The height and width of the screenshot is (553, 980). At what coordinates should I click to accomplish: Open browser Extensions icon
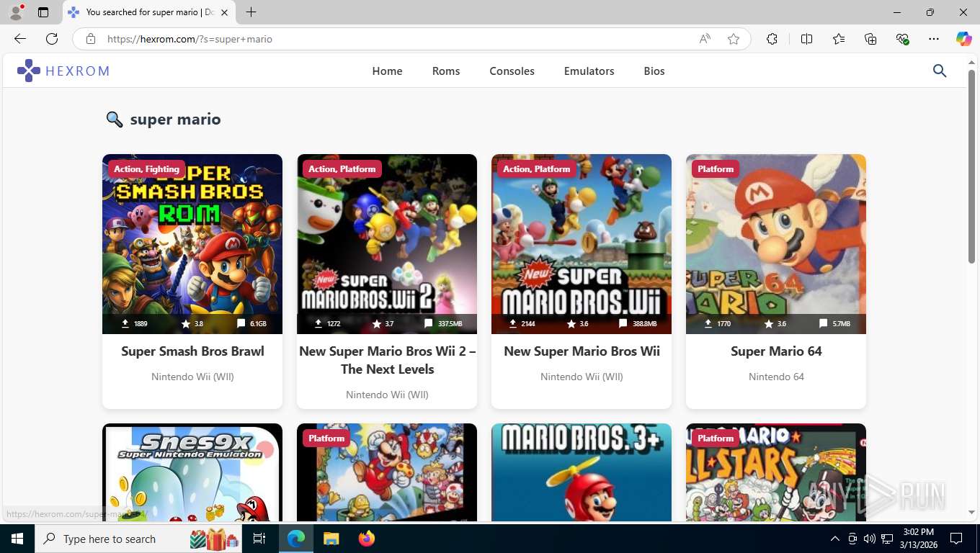pos(772,39)
